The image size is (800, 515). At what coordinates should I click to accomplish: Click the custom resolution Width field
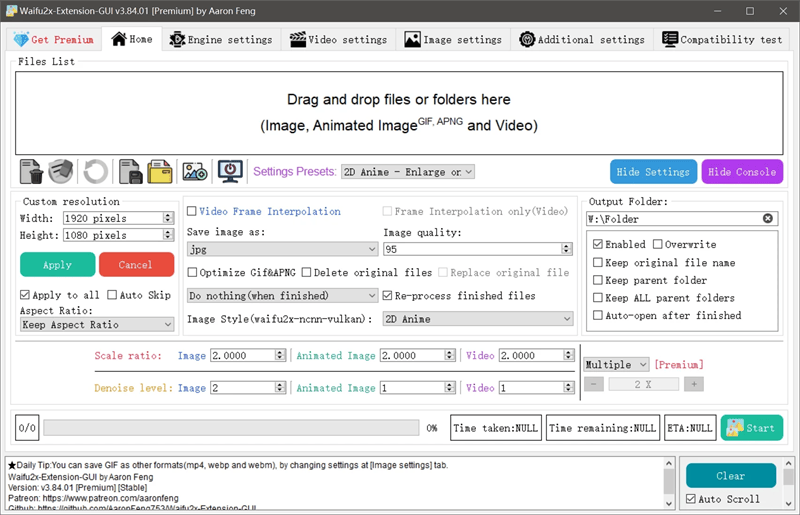point(113,218)
